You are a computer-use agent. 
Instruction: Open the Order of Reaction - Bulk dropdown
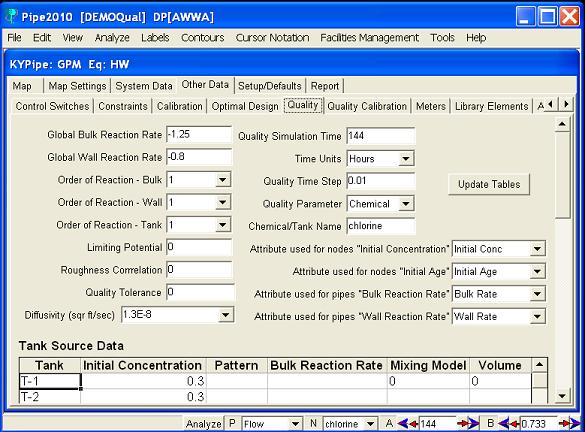[x=223, y=180]
